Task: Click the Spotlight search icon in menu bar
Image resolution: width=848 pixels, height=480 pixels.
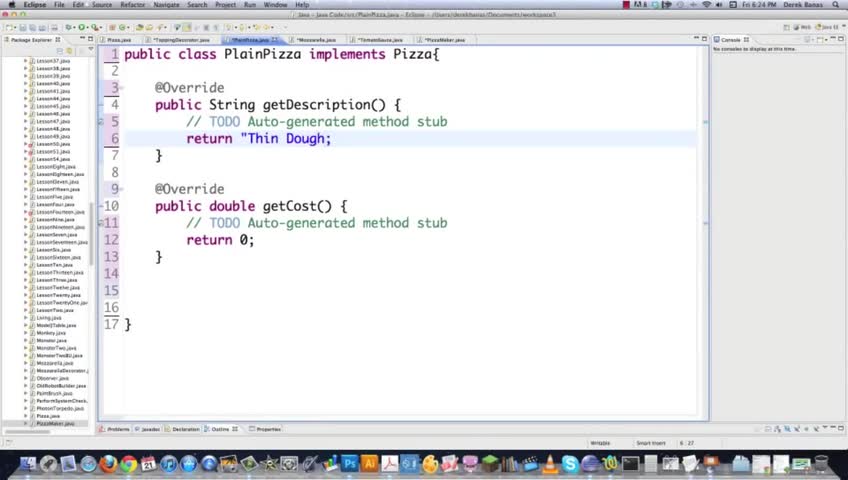Action: pos(836,4)
